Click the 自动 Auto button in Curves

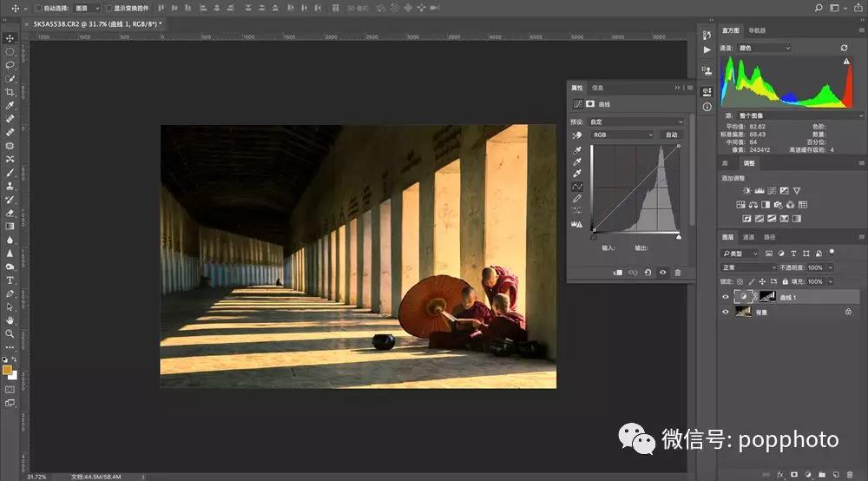coord(671,135)
